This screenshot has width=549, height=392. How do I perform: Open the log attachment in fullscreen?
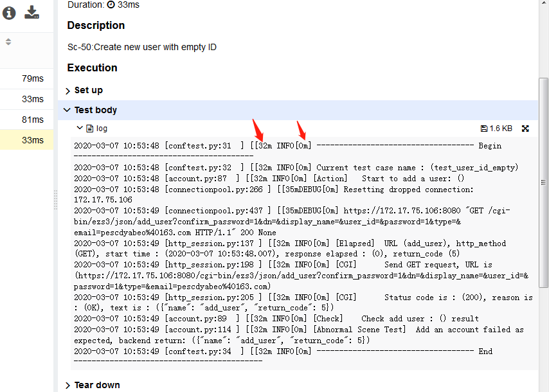525,129
